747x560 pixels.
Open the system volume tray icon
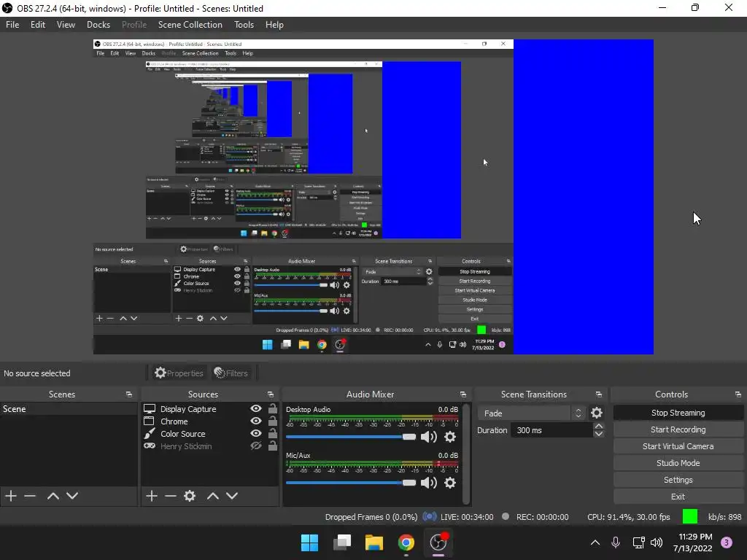[x=657, y=542]
